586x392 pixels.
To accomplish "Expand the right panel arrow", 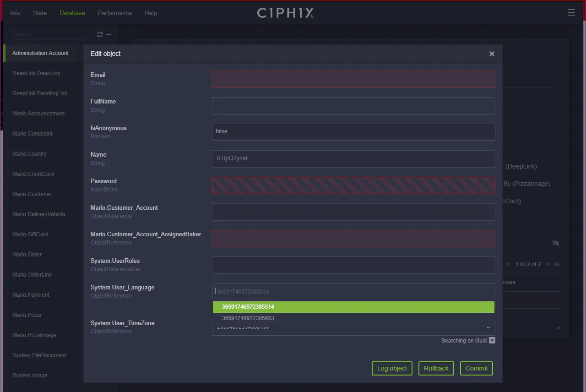I will click(558, 327).
